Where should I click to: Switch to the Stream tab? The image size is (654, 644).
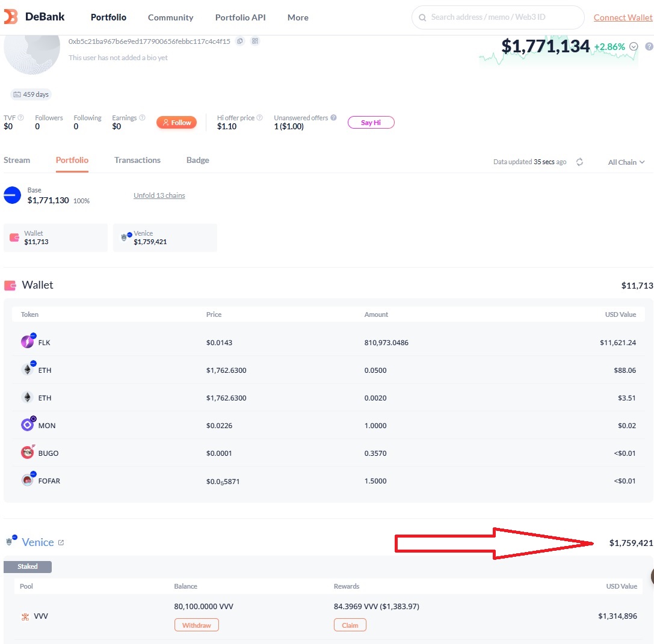(17, 160)
